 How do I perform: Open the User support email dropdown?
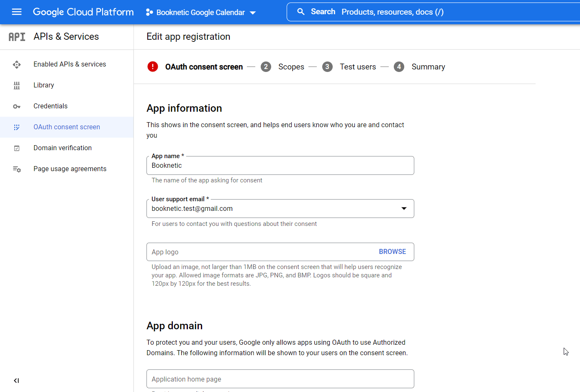pos(280,208)
